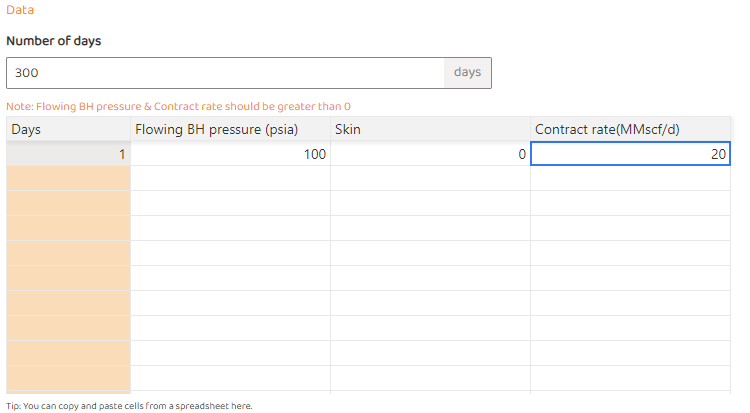Screen dimensions: 750x413
Task: Select the Days column header
Action: 68,129
